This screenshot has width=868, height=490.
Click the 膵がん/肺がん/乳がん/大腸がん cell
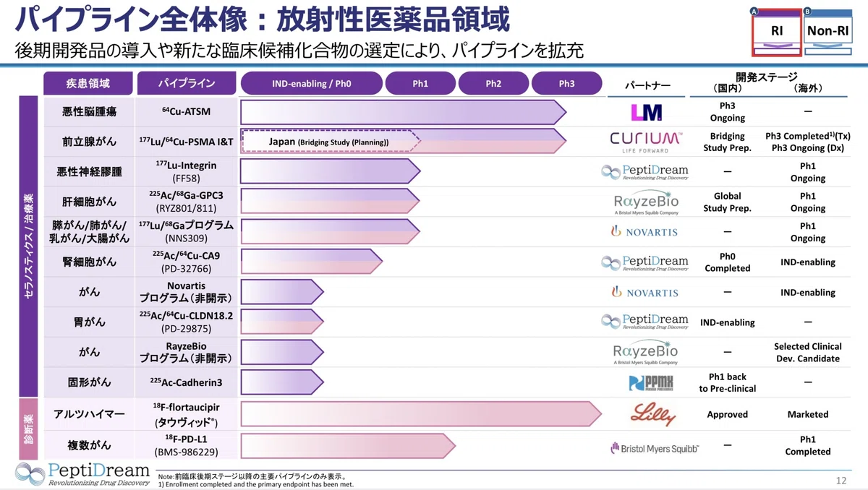(x=89, y=232)
